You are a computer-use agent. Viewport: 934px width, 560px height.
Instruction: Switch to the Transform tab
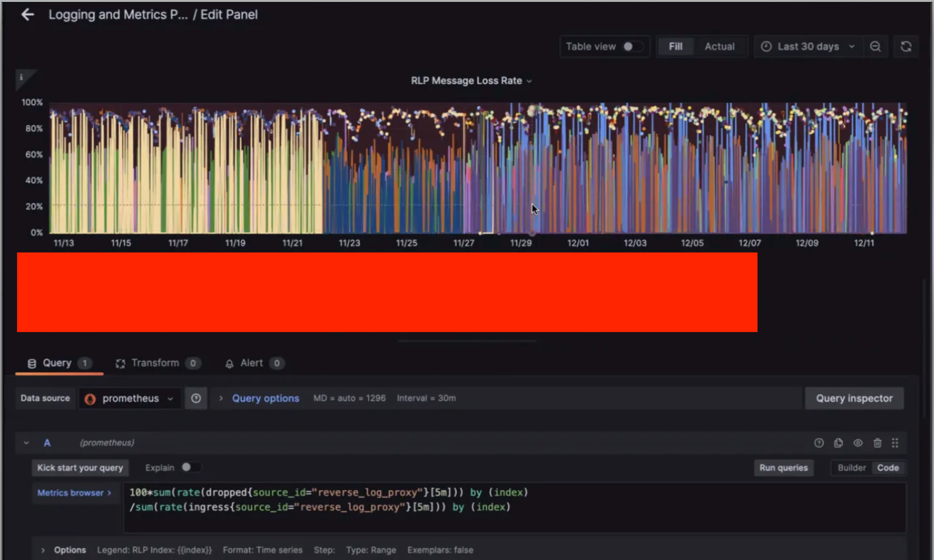coord(155,363)
